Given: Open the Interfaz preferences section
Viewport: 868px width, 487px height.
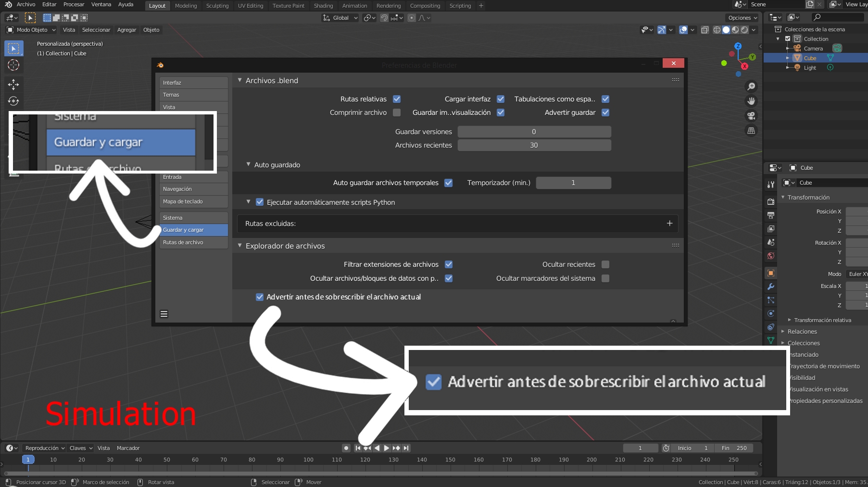Looking at the screenshot, I should click(194, 83).
